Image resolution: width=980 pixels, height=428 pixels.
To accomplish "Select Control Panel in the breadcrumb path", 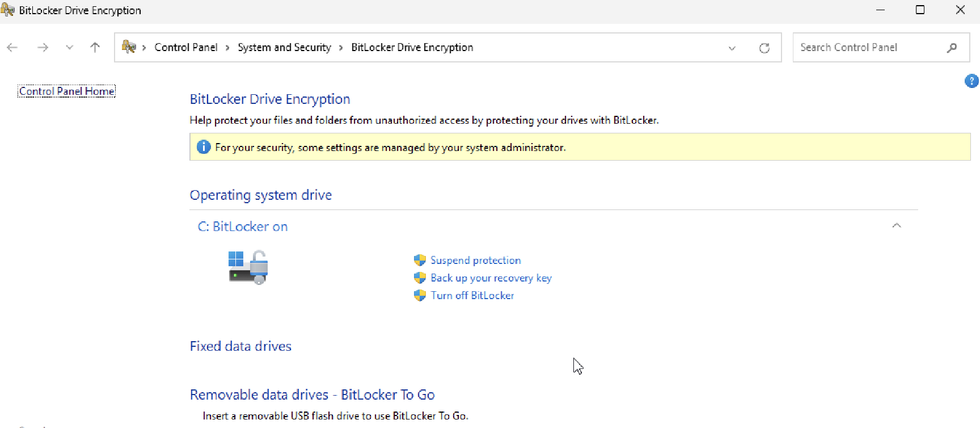I will (x=185, y=47).
